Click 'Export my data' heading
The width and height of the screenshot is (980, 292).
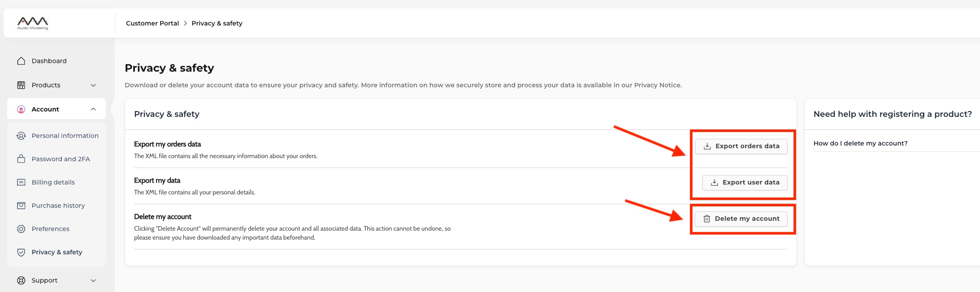[x=157, y=180]
